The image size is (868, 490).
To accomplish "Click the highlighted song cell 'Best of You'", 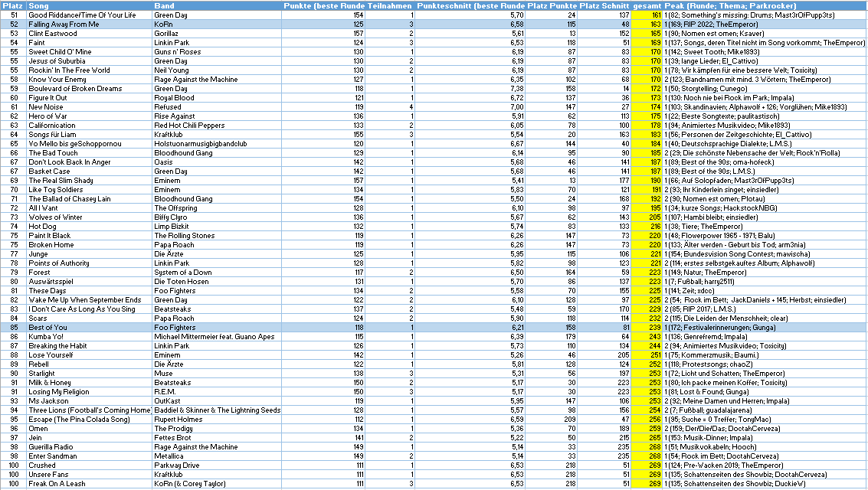I will pyautogui.click(x=89, y=328).
